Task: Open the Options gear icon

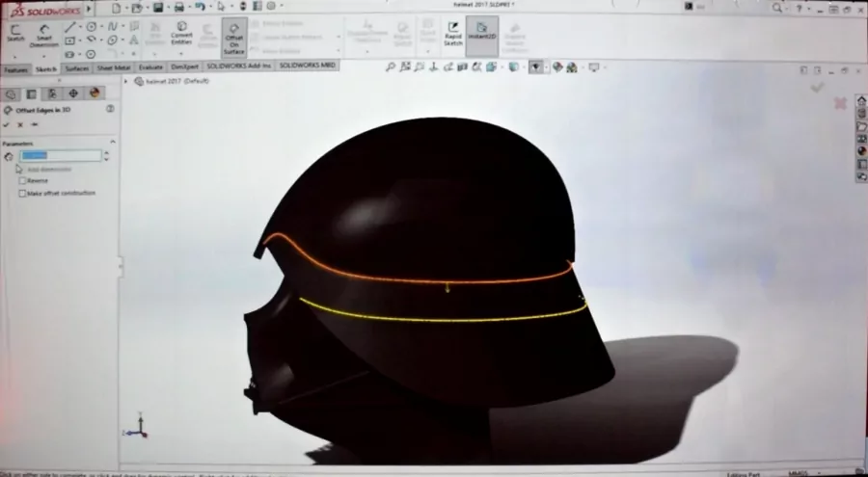Action: (271, 6)
